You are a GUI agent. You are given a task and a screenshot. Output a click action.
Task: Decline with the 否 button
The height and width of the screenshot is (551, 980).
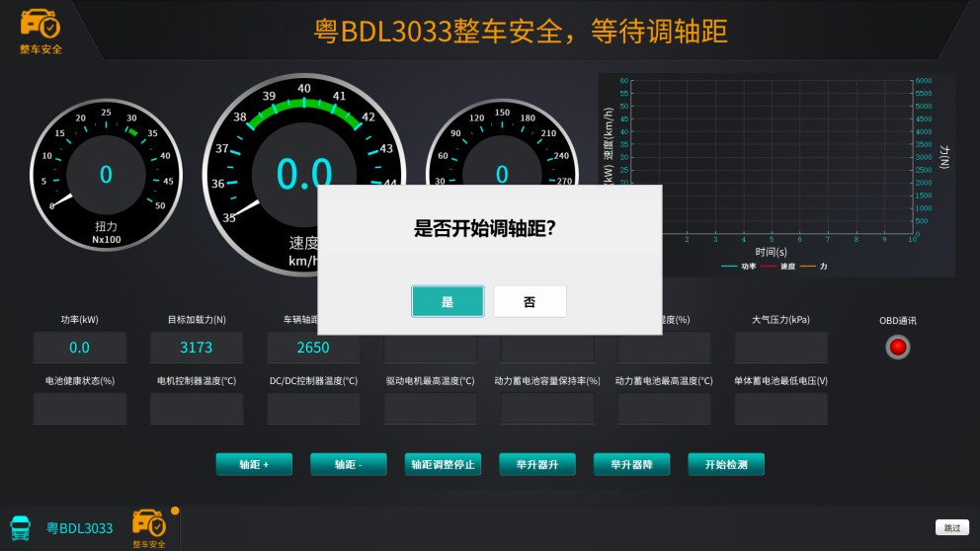[530, 302]
